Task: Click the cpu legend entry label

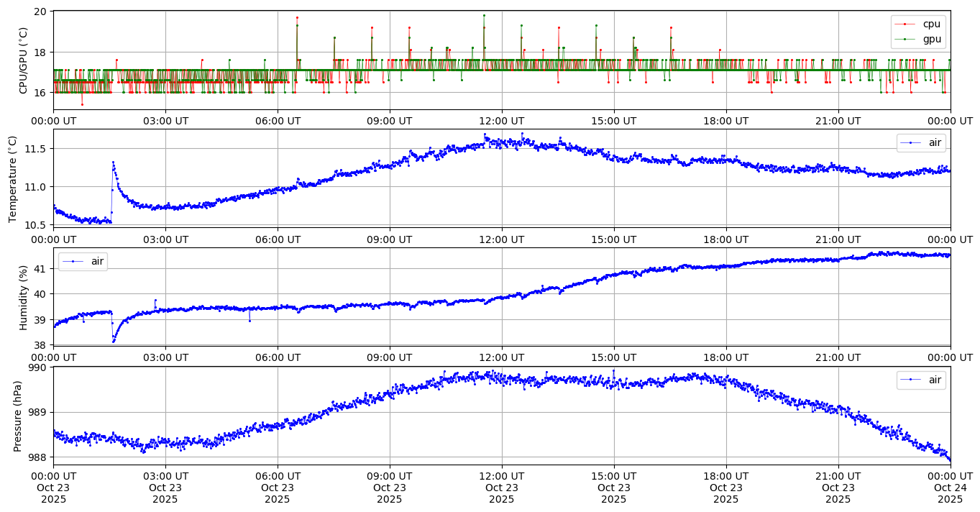Action: pyautogui.click(x=931, y=24)
